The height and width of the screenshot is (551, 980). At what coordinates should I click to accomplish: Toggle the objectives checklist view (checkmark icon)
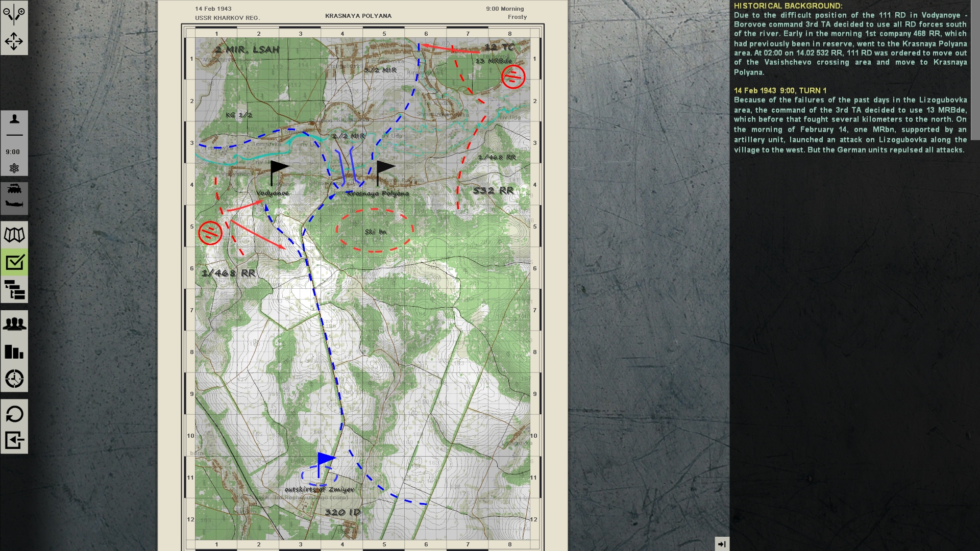click(14, 262)
